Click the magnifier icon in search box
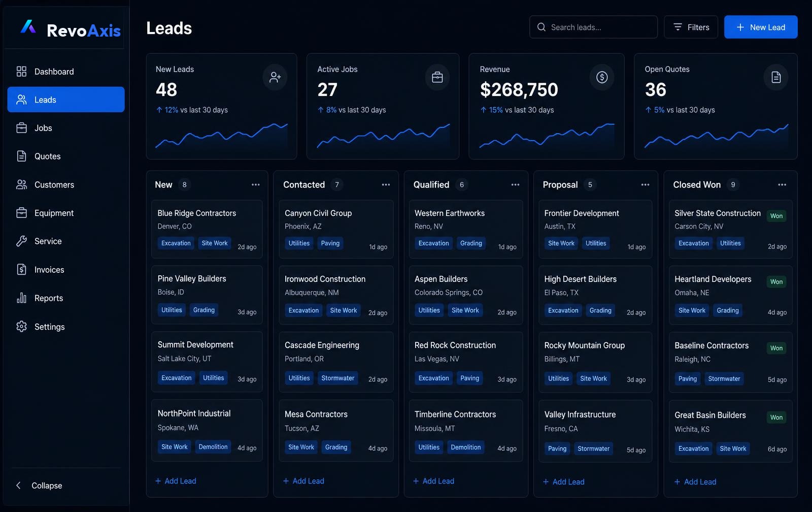 click(542, 27)
